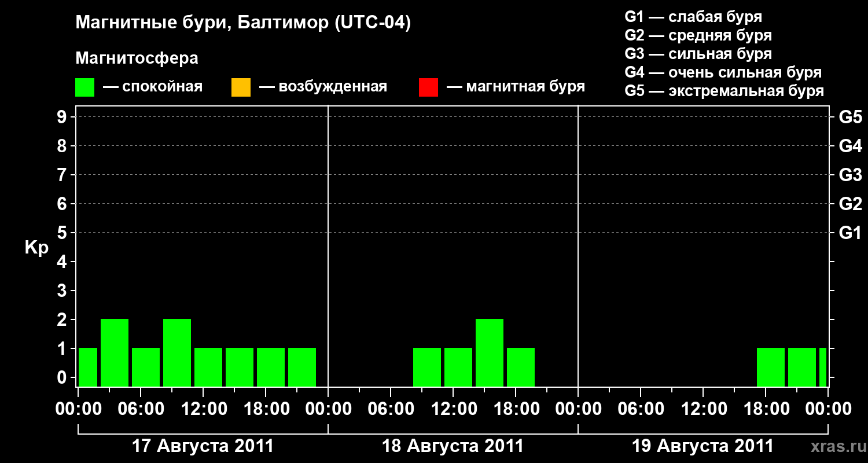Click the '18:00' time label of 19 August
The width and height of the screenshot is (868, 463).
click(x=766, y=409)
